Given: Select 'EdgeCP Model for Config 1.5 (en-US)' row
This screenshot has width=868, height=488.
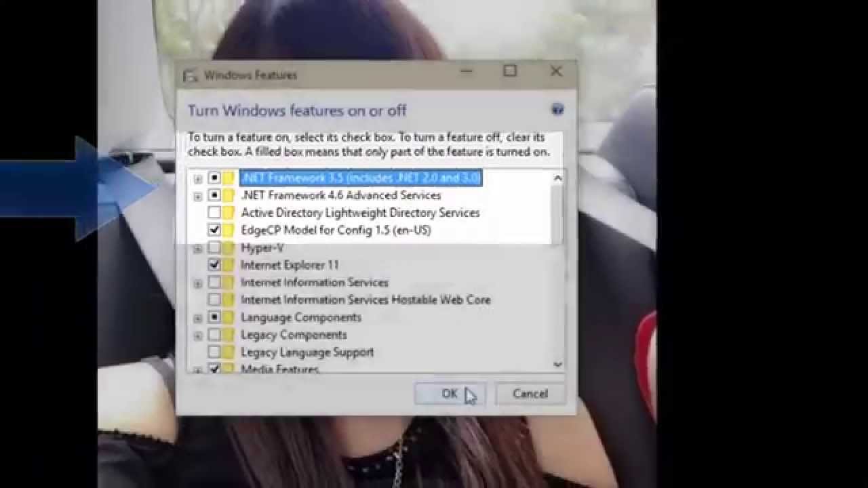Looking at the screenshot, I should pos(336,230).
